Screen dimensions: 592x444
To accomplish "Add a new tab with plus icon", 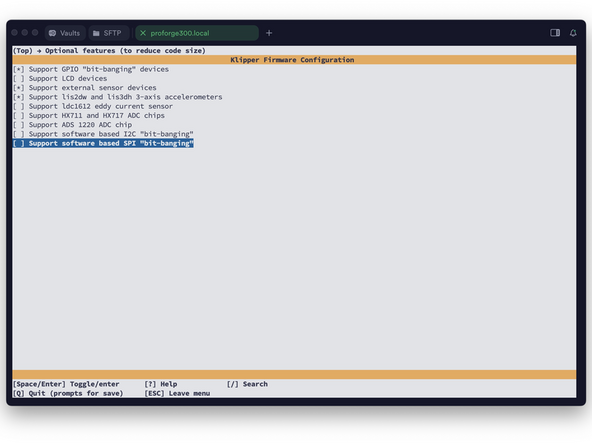I will point(269,33).
